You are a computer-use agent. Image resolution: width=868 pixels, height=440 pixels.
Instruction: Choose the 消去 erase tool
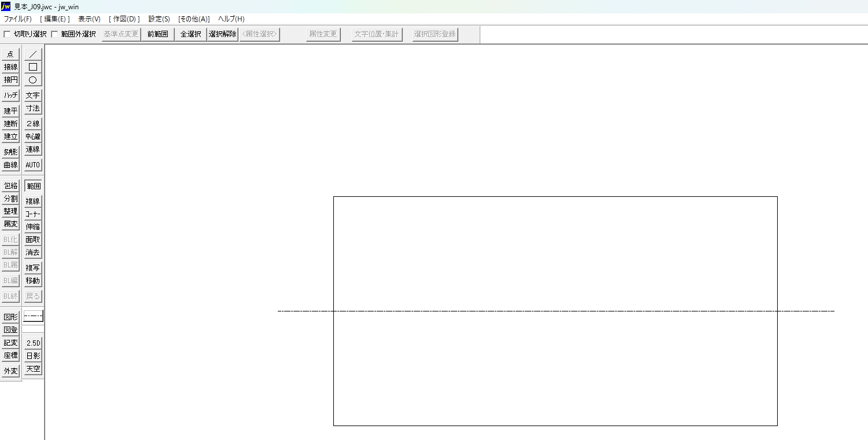pos(33,252)
